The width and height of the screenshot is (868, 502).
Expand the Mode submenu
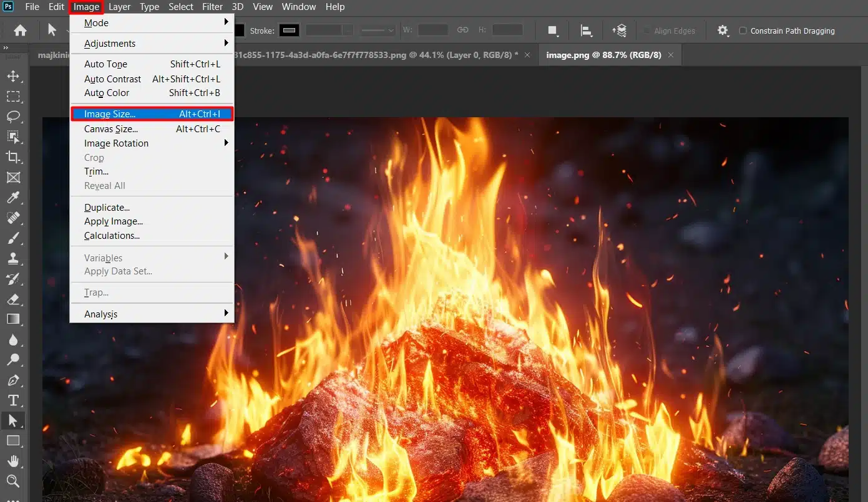tap(152, 22)
